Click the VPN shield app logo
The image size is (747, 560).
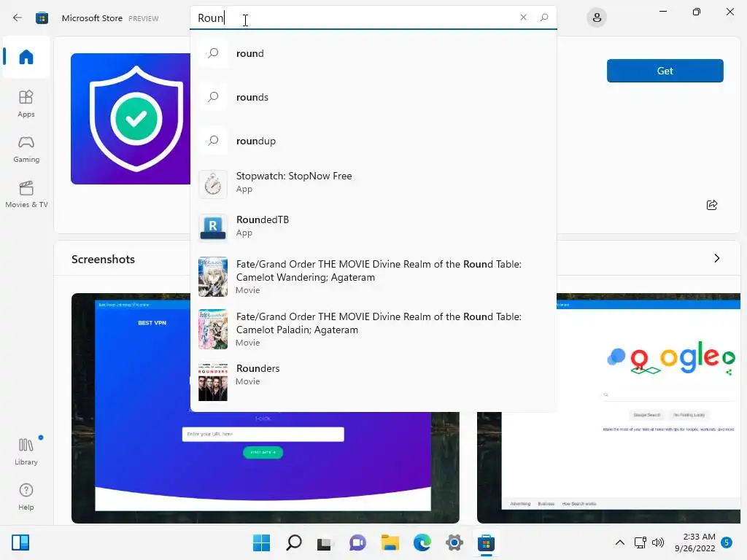pyautogui.click(x=131, y=119)
